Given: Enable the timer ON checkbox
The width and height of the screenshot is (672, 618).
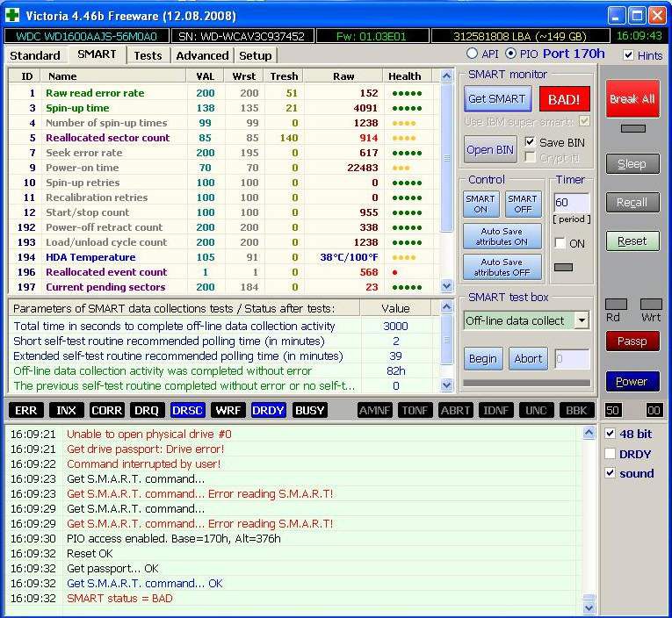Looking at the screenshot, I should (x=560, y=243).
